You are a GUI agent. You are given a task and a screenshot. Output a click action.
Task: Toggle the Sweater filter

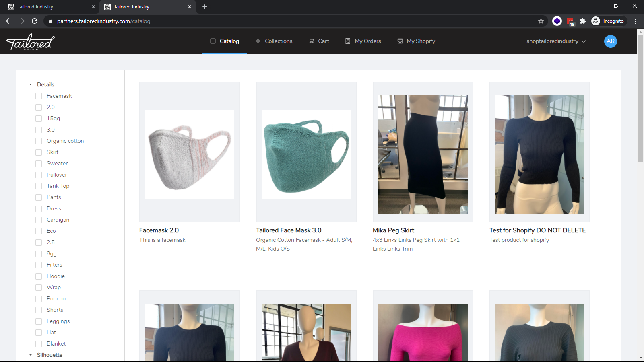[39, 164]
